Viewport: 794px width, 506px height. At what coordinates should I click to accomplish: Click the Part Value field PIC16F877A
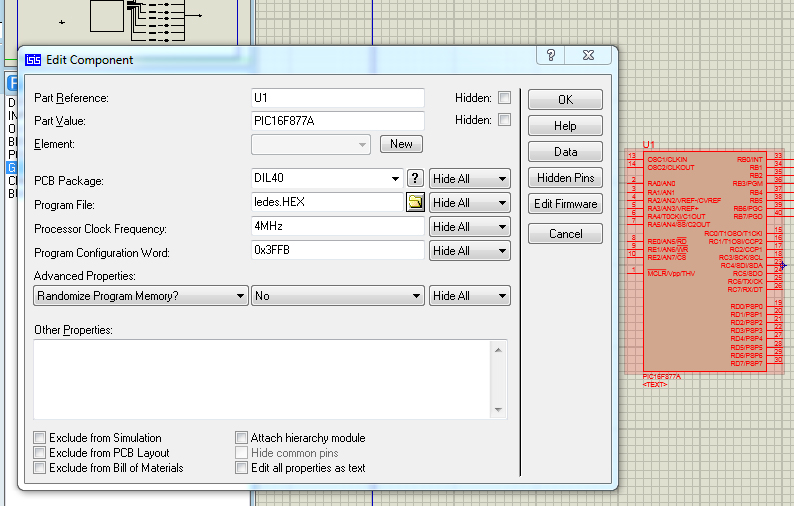click(338, 121)
